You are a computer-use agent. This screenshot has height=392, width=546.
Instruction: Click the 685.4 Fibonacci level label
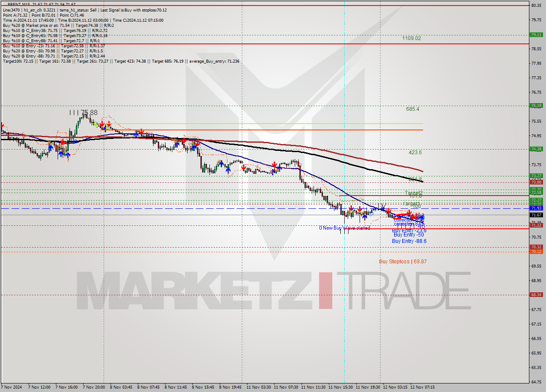(x=412, y=109)
